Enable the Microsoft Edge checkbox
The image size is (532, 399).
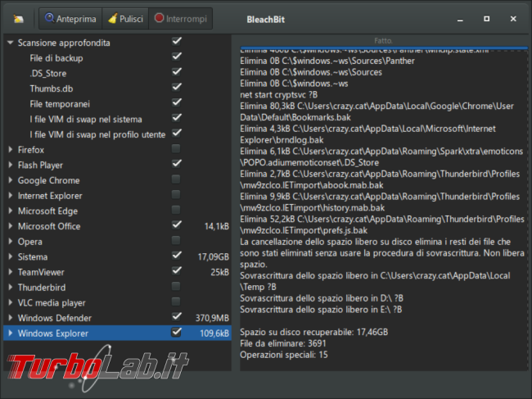pyautogui.click(x=176, y=210)
